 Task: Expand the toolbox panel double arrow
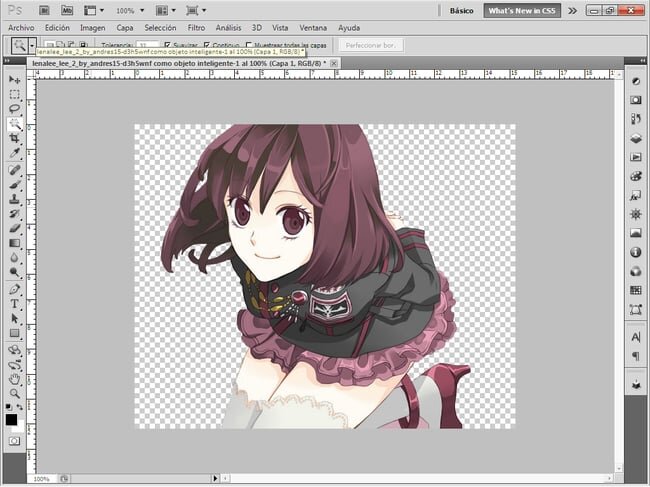tap(7, 61)
